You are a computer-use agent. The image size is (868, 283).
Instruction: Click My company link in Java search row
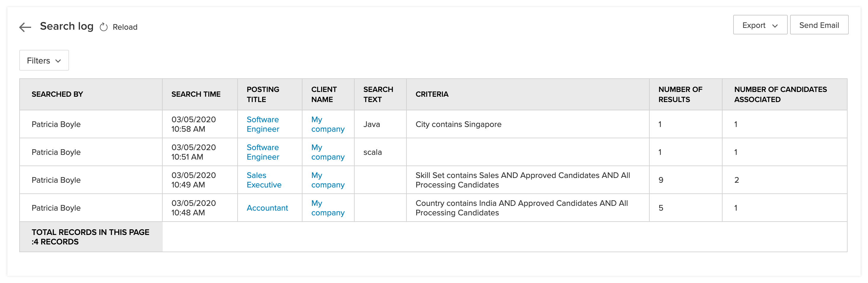(328, 124)
